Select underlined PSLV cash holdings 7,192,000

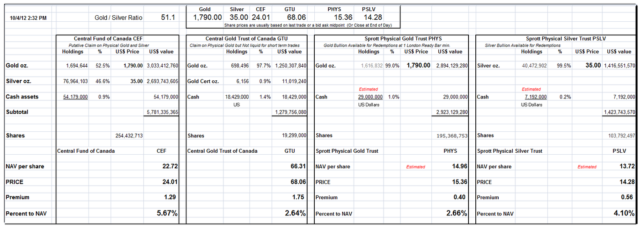[536, 97]
